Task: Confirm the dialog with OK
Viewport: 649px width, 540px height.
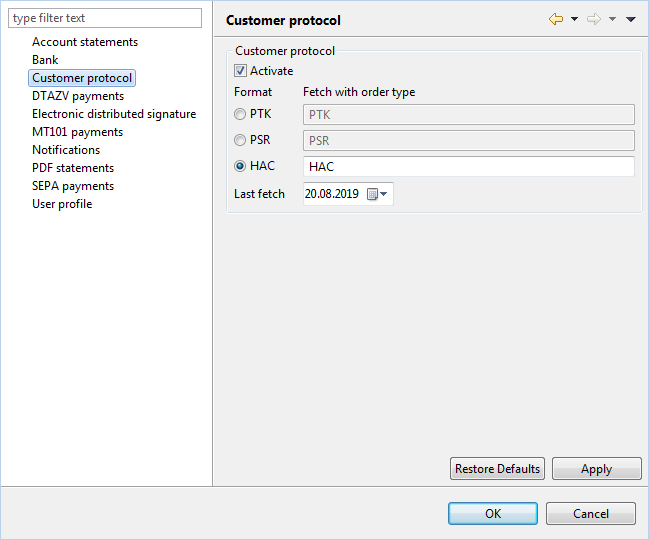Action: [493, 514]
